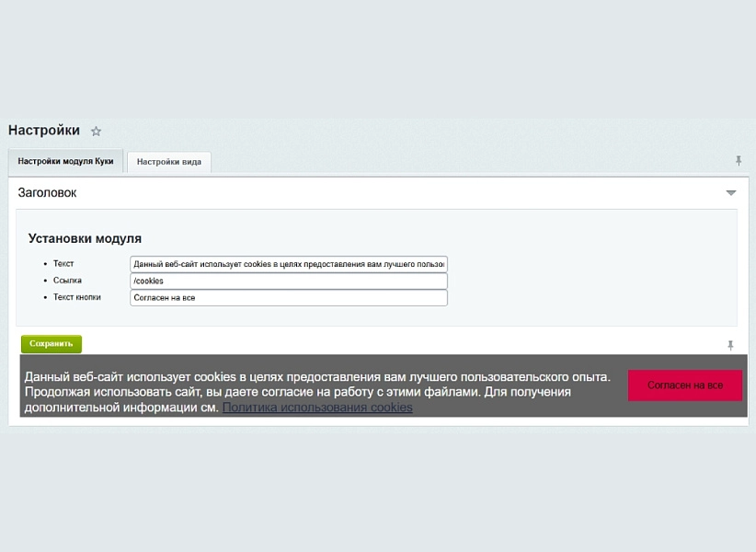Image resolution: width=756 pixels, height=552 pixels.
Task: Open the Политика использования cookies link
Action: coord(317,408)
